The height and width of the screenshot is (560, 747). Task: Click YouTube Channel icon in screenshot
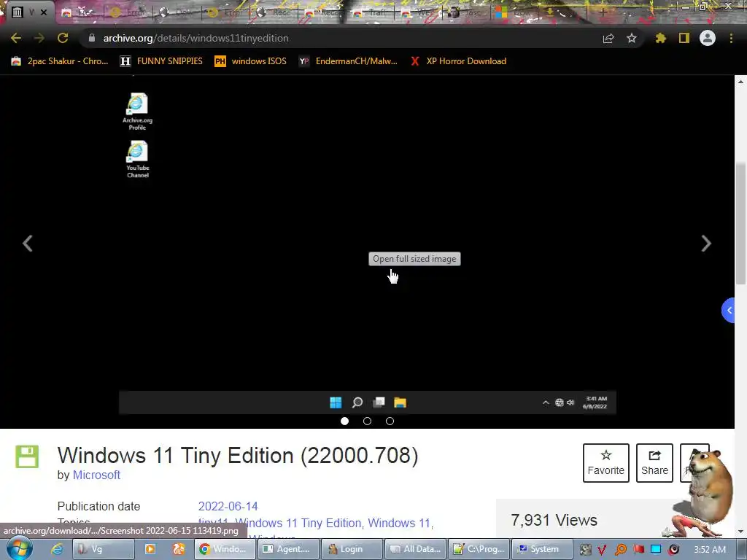[x=137, y=159]
